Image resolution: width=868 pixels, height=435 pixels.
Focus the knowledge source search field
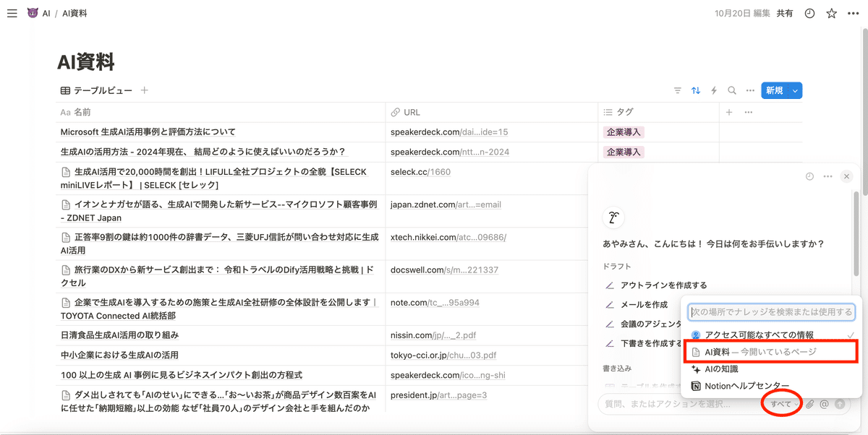771,312
